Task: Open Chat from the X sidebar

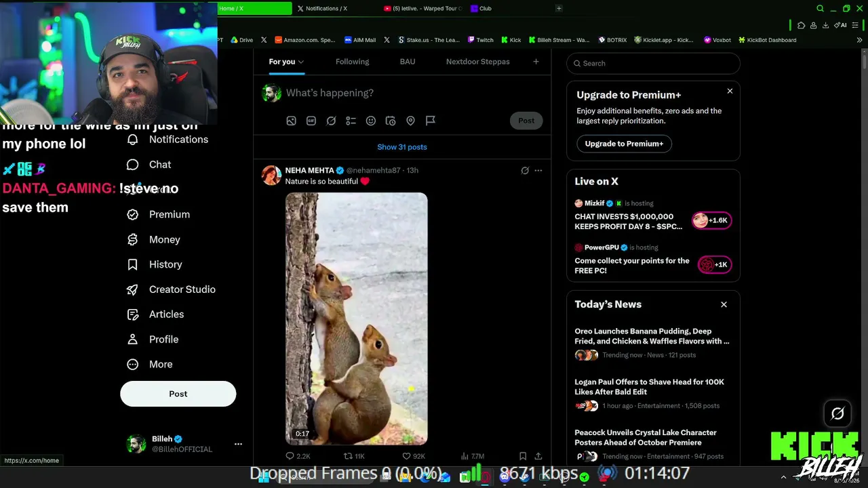Action: [149, 165]
